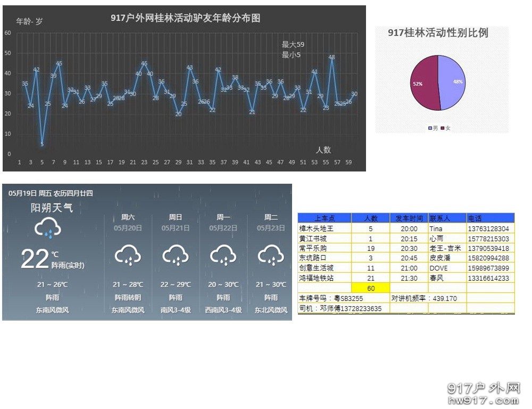
Task: Click the rain icon for 周日 05月21日
Action: 176,255
